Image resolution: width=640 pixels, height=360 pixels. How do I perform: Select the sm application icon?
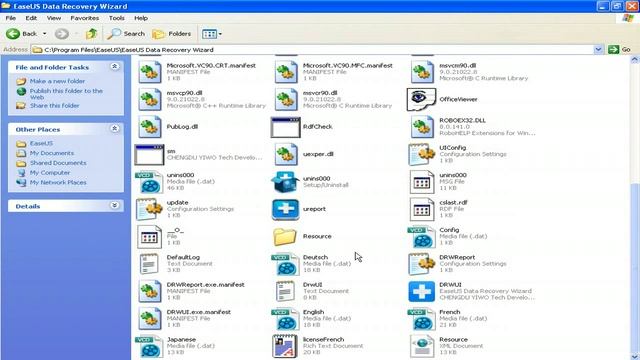pos(149,154)
